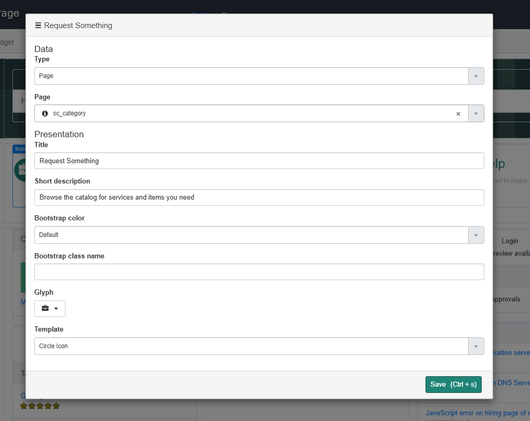The image size is (530, 421).
Task: Expand the Page reference dropdown arrow
Action: click(476, 114)
